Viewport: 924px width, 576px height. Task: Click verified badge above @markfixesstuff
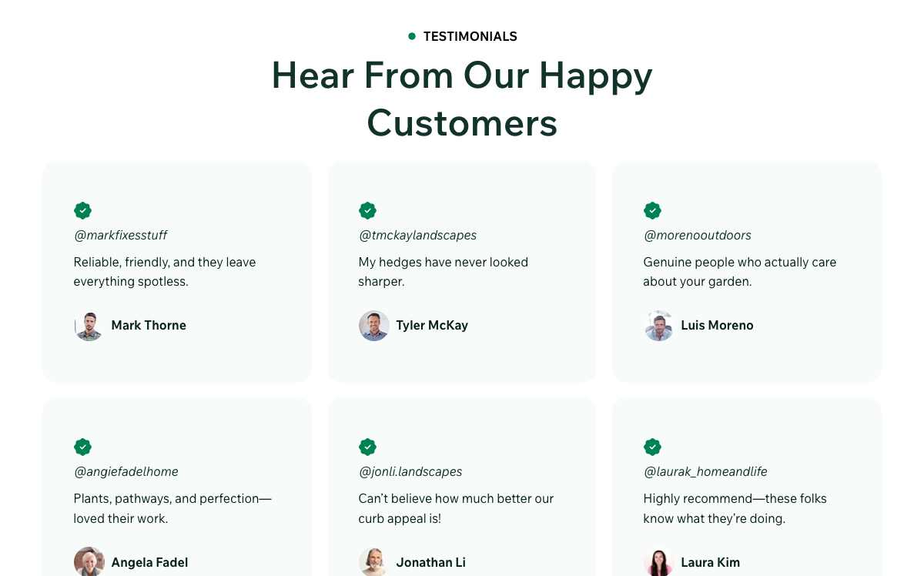[x=82, y=210]
